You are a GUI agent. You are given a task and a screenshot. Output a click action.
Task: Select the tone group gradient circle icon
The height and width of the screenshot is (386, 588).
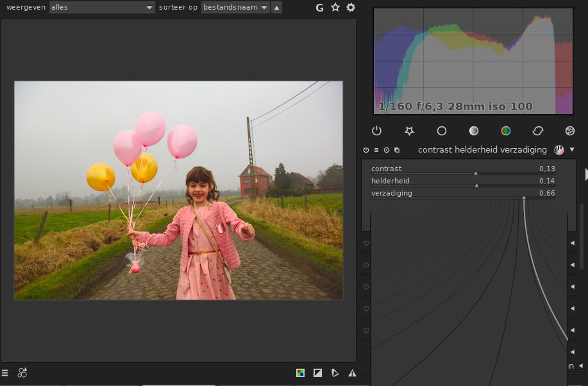pos(473,131)
